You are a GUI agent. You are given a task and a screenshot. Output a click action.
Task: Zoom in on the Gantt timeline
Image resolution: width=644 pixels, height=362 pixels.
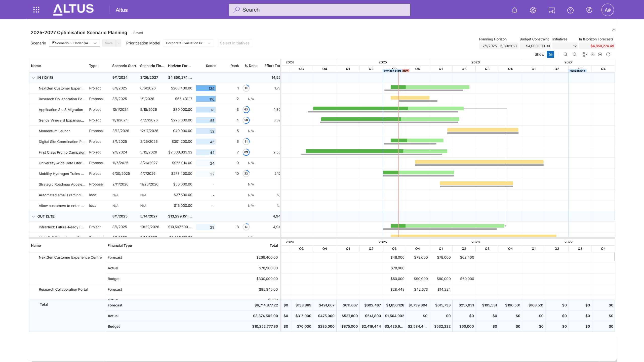coord(566,55)
